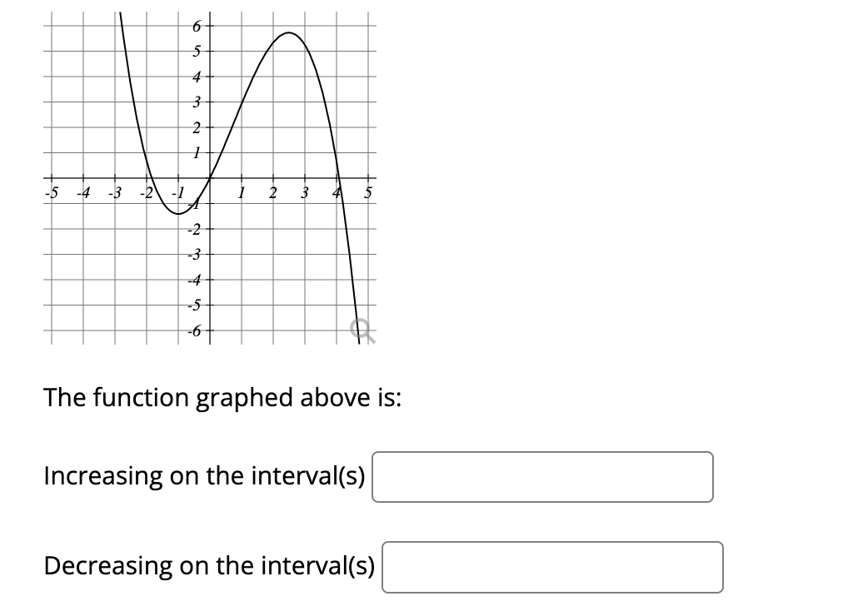Click the label 'Increasing on the interval(s)'
Image resolution: width=863 pixels, height=616 pixels.
203,476
